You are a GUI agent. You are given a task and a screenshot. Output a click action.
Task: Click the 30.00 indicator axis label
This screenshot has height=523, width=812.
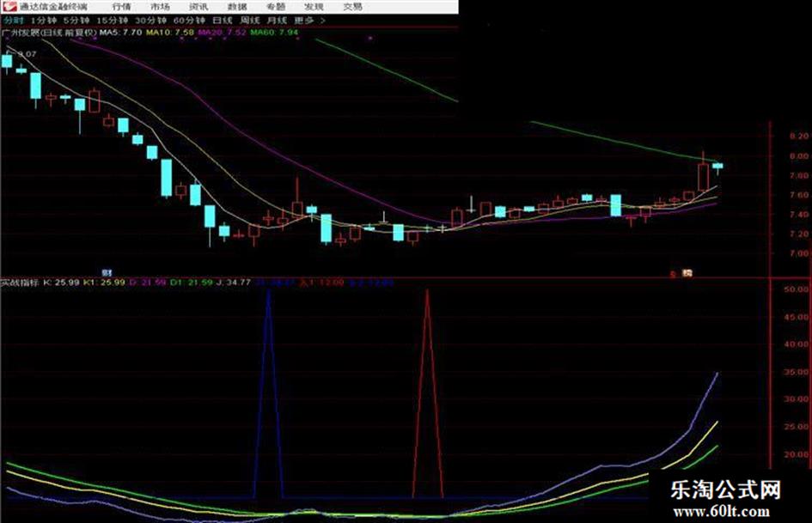797,399
